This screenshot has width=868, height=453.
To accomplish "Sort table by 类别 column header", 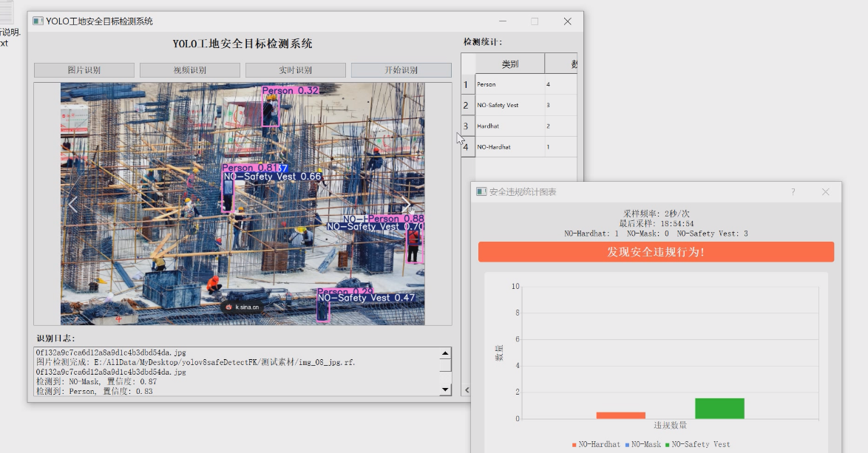I will [510, 64].
